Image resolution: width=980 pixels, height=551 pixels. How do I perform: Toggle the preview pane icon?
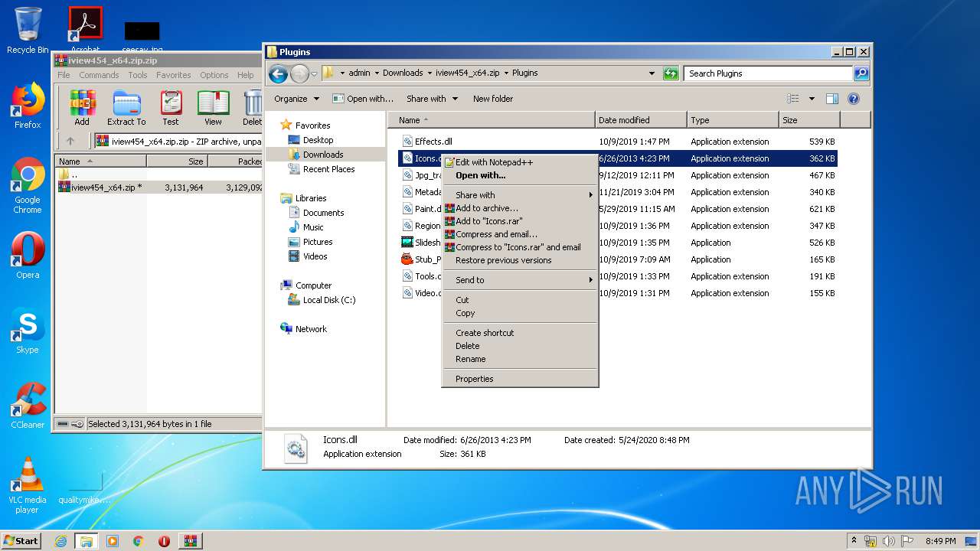(832, 99)
